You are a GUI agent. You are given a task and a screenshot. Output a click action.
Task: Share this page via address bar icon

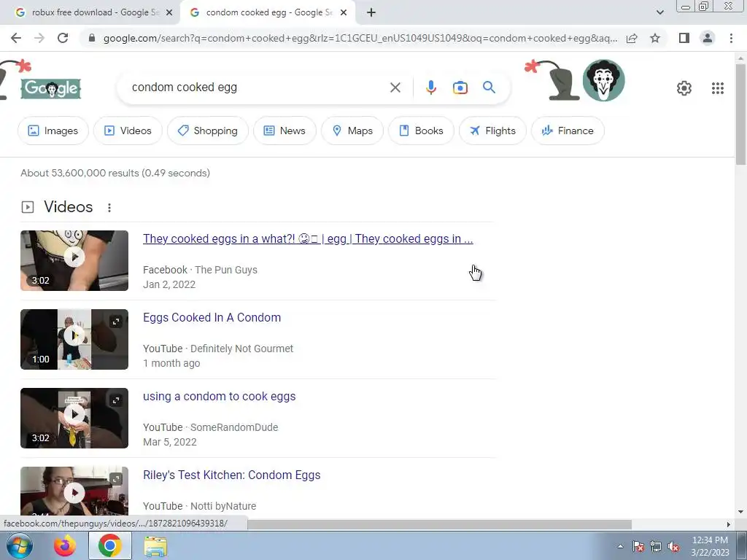point(632,38)
